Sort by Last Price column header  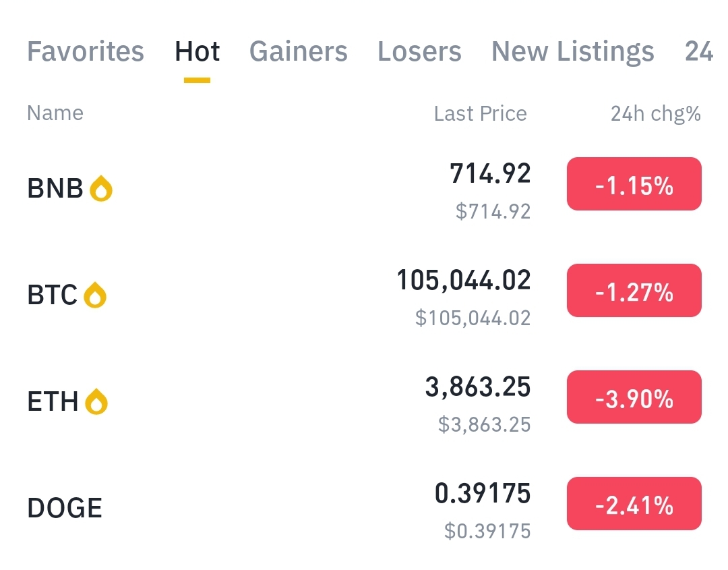click(480, 114)
